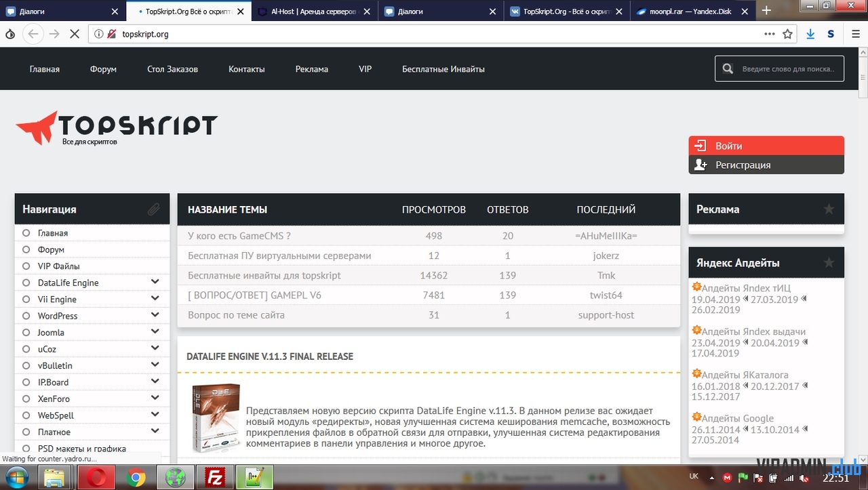Expand WordPress navigation submenu
The height and width of the screenshot is (490, 868).
(155, 315)
